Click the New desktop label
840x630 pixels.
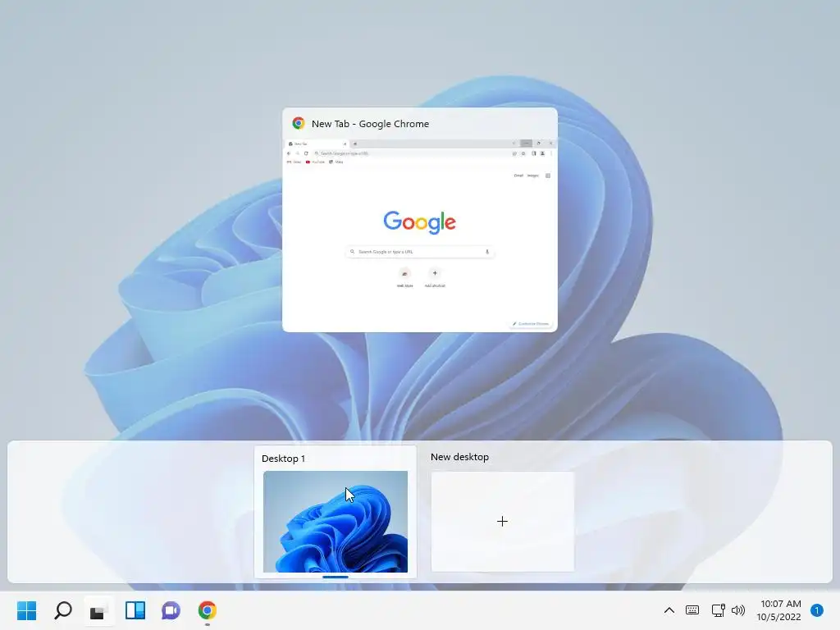click(459, 457)
